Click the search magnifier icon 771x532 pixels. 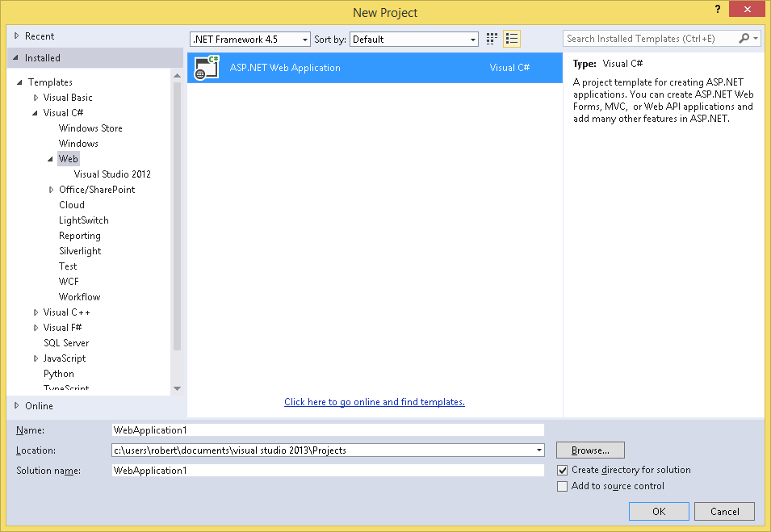point(744,39)
